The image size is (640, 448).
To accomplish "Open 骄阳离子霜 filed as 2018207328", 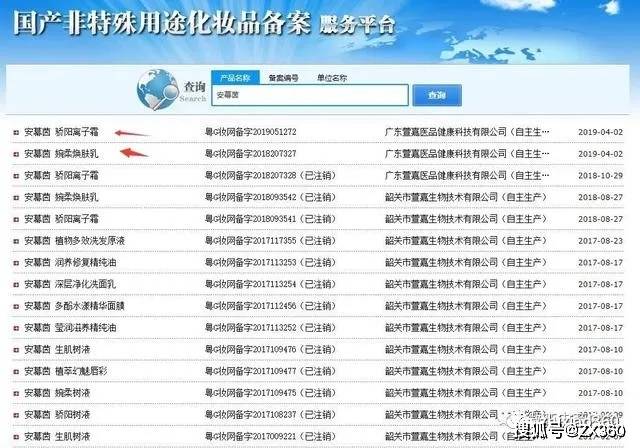I will point(61,176).
